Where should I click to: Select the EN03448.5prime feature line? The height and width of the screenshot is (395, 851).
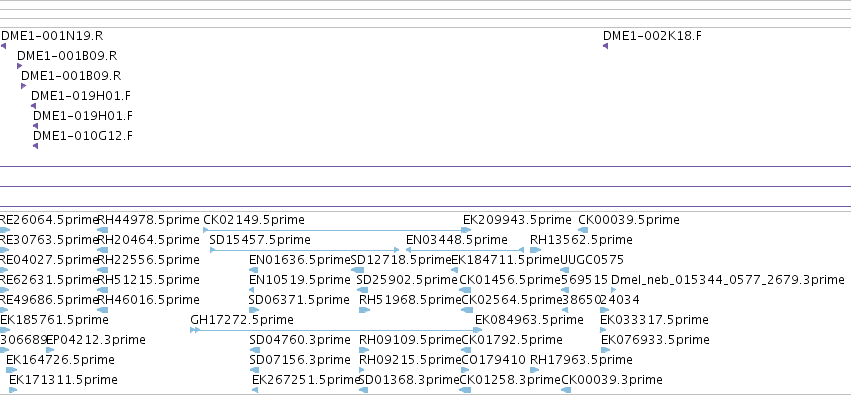tap(465, 250)
